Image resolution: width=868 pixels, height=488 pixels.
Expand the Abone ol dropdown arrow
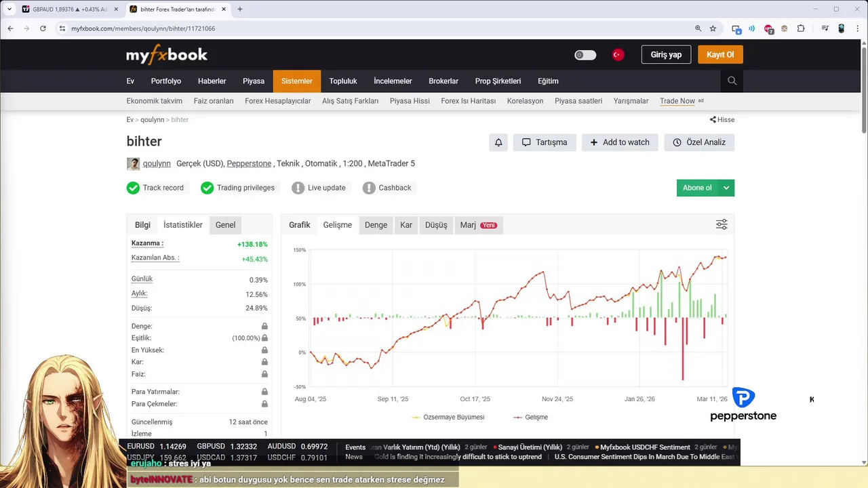(726, 188)
